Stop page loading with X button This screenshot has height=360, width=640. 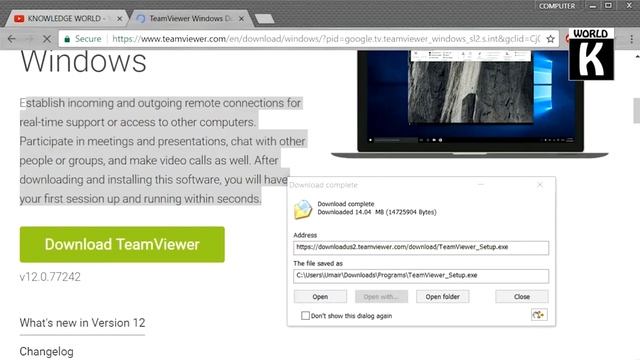pos(47,39)
